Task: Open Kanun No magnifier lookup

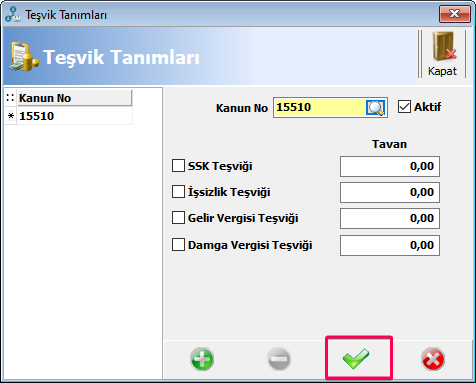Action: (376, 108)
